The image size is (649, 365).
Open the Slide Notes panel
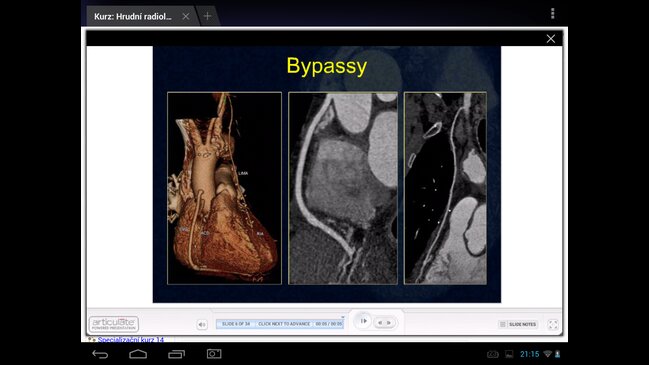[x=518, y=324]
